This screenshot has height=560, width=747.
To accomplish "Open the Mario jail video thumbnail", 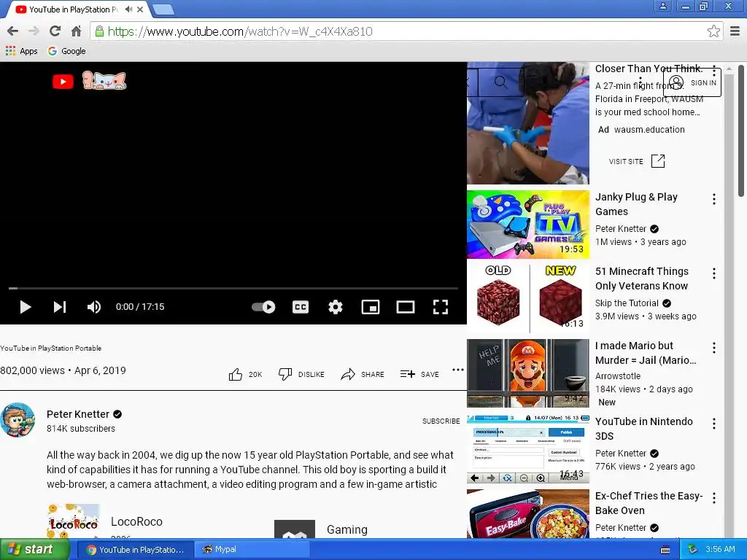I will (528, 373).
